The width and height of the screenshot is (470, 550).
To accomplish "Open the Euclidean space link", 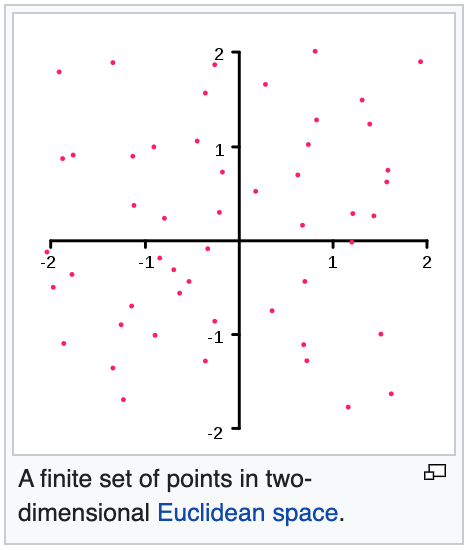I will (x=248, y=513).
